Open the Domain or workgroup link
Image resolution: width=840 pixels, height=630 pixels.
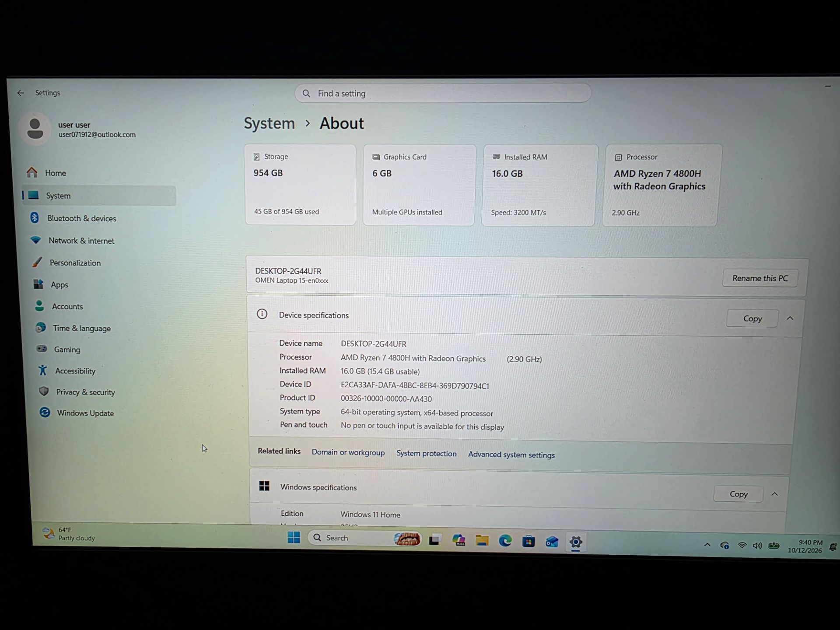click(348, 452)
